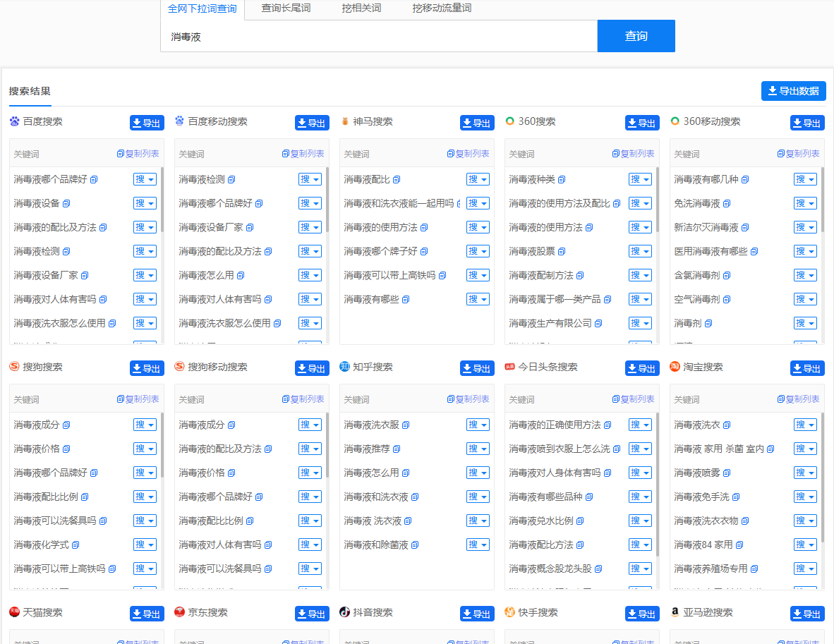The image size is (834, 644).
Task: Copy keyword 消毒液怎么用 in 百度移动搜索
Action: (241, 276)
